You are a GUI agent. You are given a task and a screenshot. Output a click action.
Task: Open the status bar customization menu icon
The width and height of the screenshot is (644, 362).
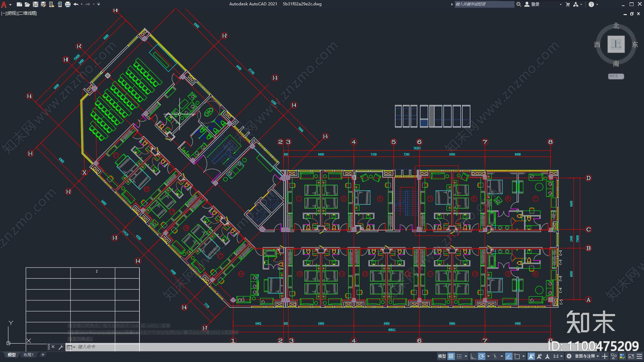coord(639,356)
